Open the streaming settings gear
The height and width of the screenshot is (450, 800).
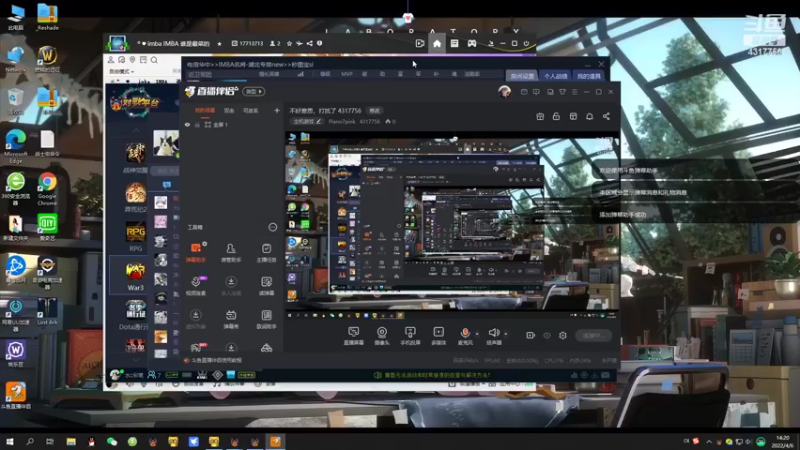pos(562,335)
